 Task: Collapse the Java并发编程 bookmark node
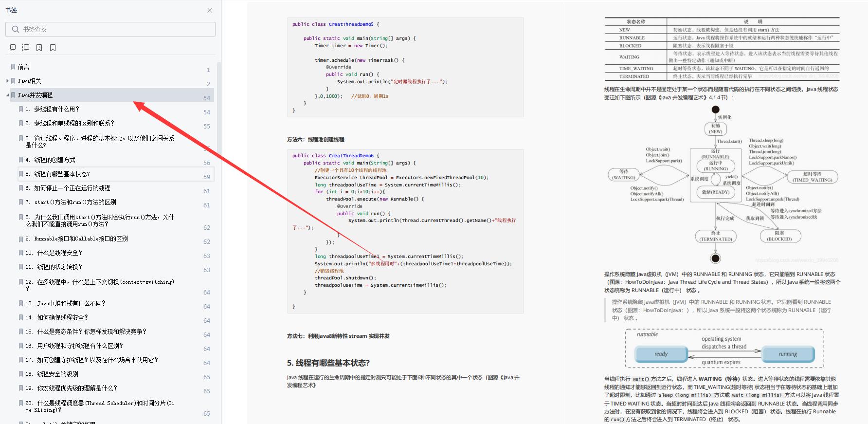point(7,95)
